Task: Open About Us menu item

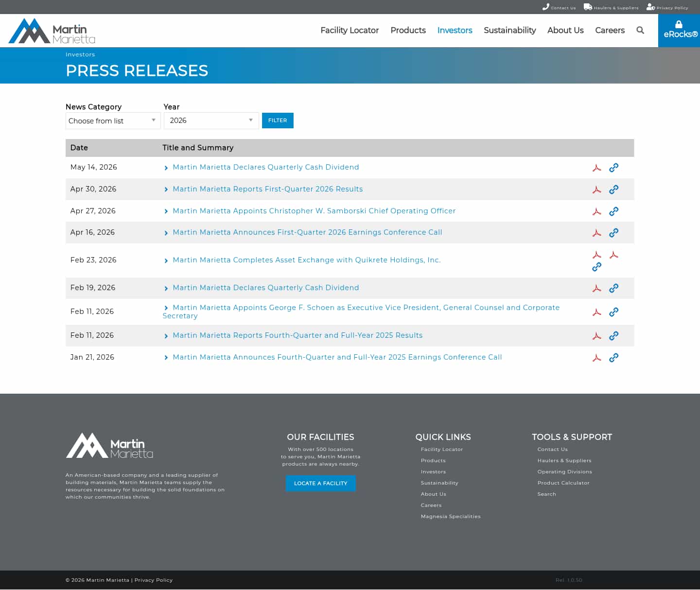Action: (565, 30)
